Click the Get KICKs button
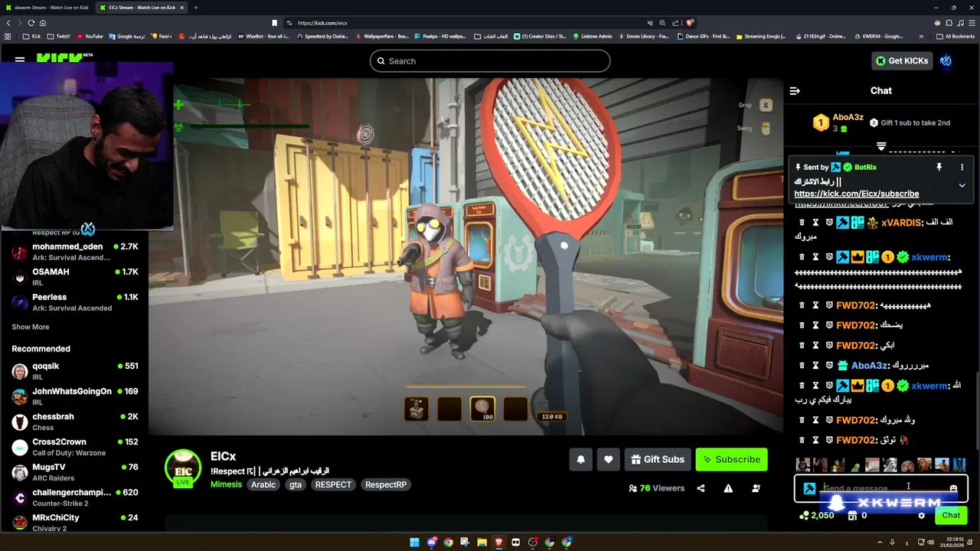 (x=902, y=60)
